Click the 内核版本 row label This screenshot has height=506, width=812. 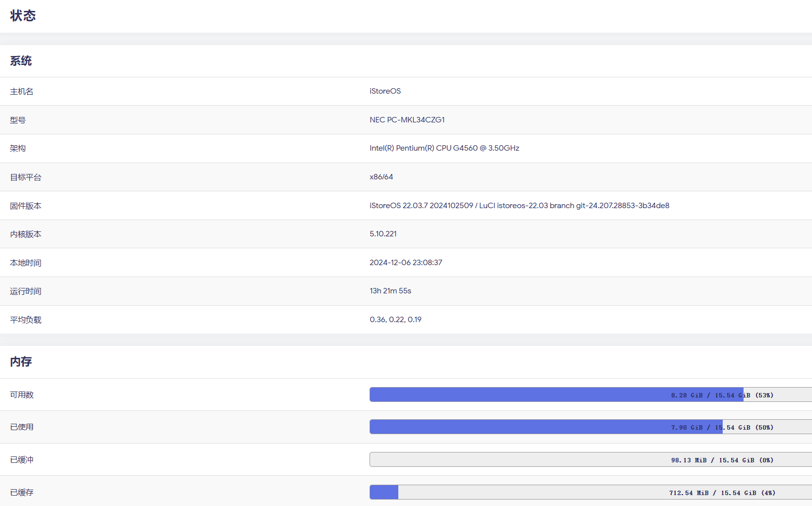pos(26,234)
